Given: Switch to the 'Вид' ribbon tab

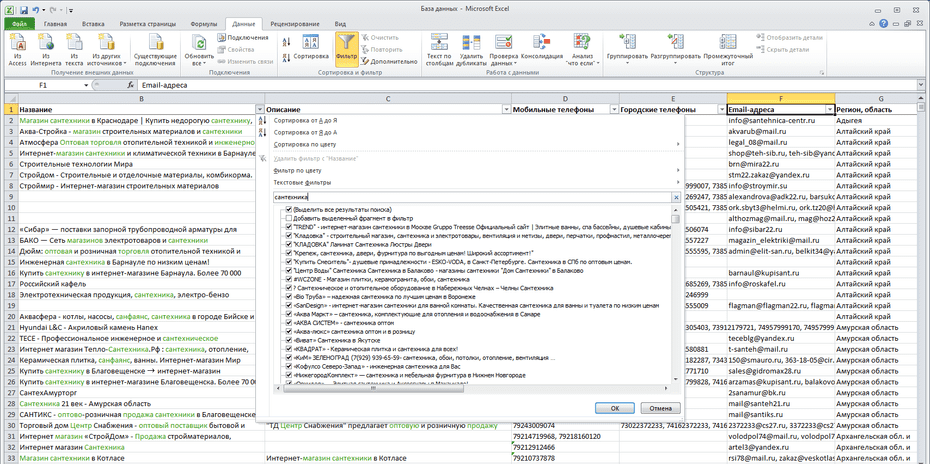Looking at the screenshot, I should 340,24.
